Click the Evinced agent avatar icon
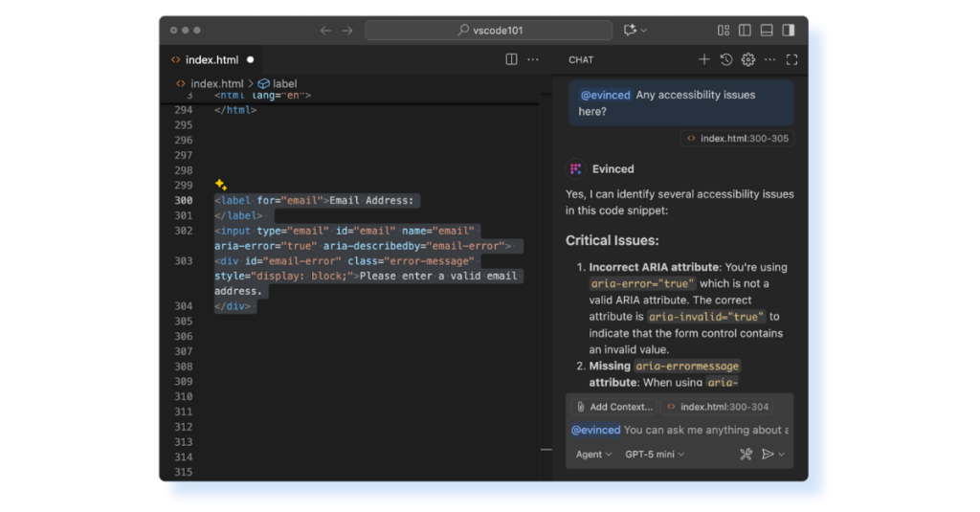This screenshot has width=980, height=512. tap(575, 168)
